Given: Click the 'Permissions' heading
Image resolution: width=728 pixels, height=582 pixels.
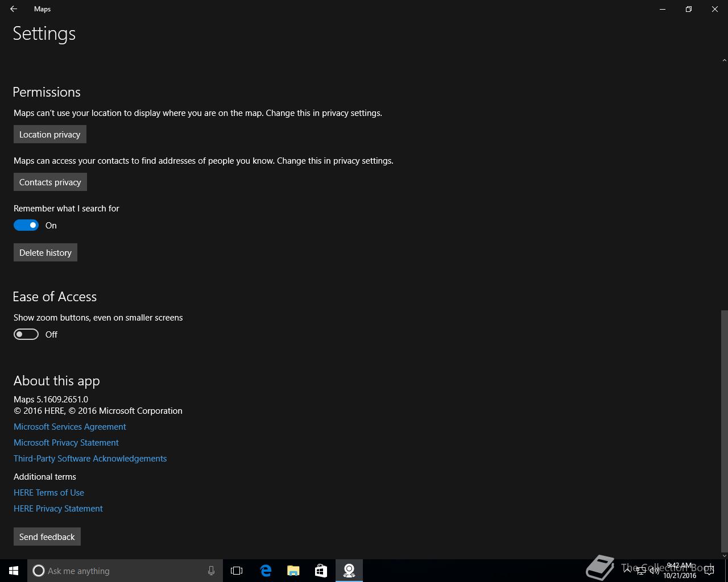Looking at the screenshot, I should point(47,92).
